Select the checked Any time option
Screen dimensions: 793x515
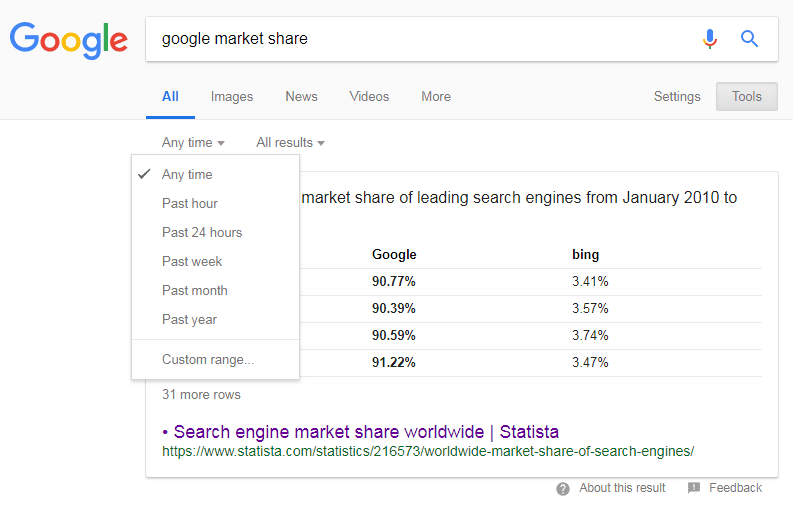click(215, 175)
